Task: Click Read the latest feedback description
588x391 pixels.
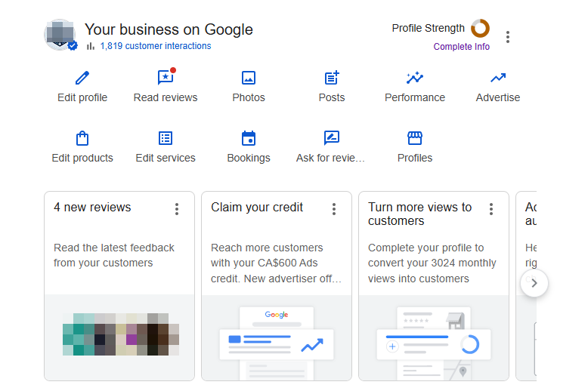Action: (114, 255)
